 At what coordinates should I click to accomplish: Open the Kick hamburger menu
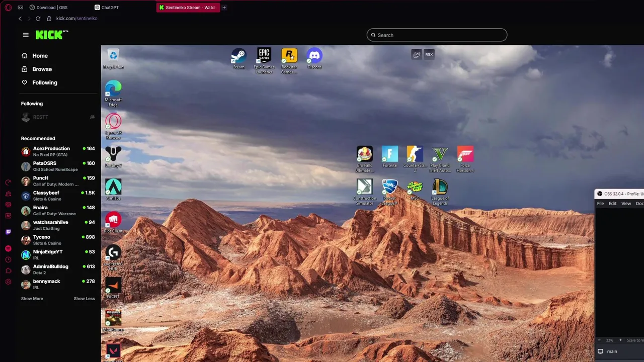[26, 35]
